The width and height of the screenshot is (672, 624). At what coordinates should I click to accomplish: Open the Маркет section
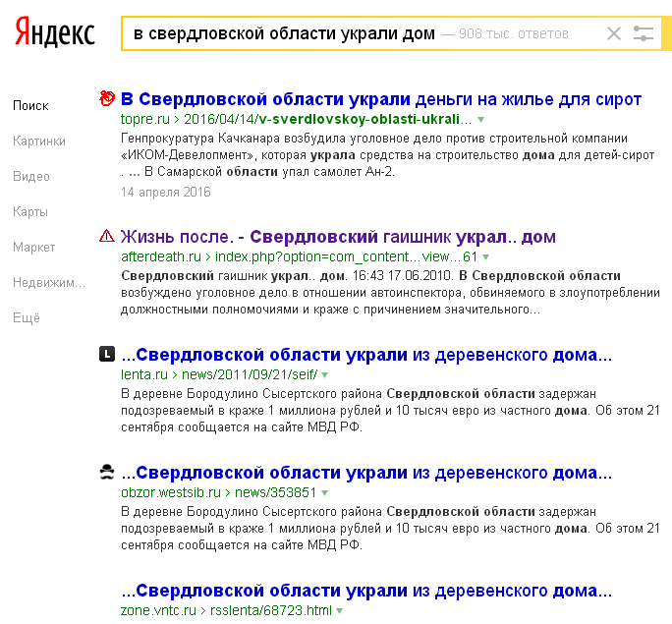coord(33,248)
